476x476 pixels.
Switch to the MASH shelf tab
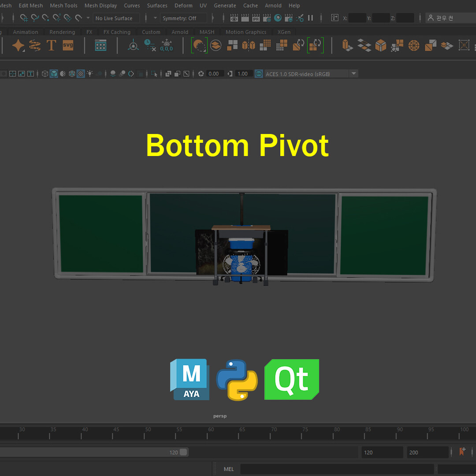tap(207, 32)
